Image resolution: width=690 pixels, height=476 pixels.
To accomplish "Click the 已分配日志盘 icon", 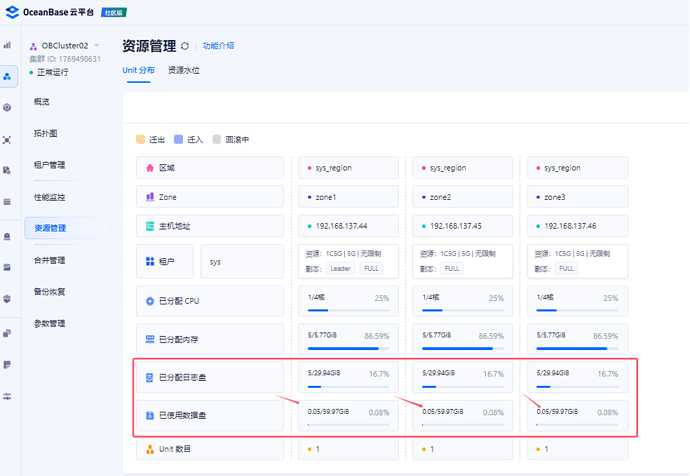I will 149,378.
